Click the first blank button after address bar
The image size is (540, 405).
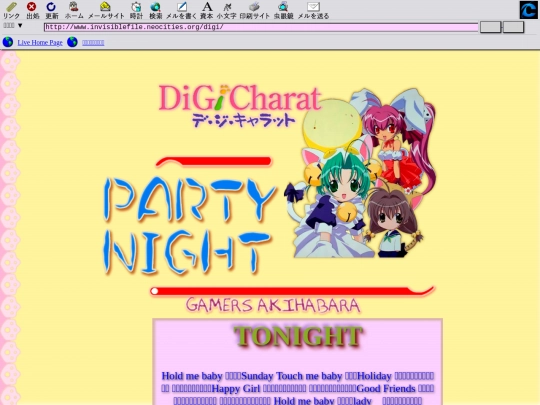point(490,27)
